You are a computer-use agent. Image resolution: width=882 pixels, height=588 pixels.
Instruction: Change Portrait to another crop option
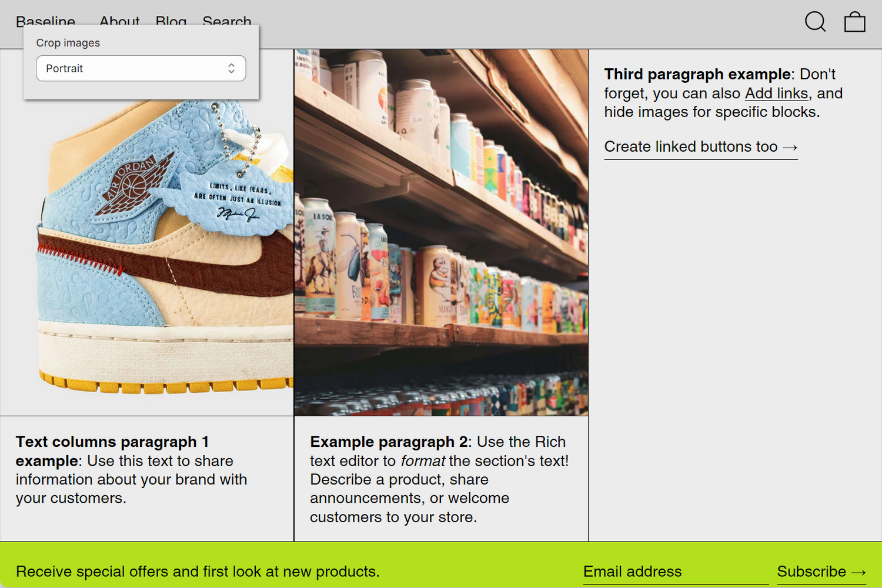pyautogui.click(x=141, y=68)
